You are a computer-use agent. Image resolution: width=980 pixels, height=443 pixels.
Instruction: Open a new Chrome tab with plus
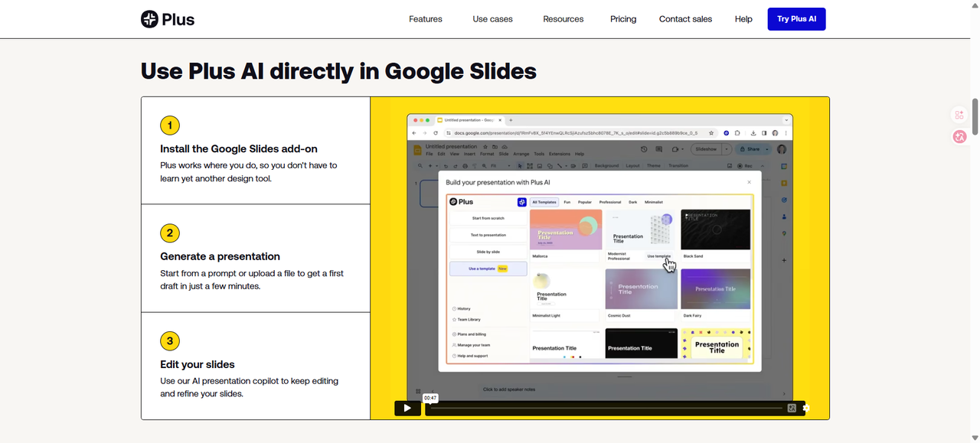(511, 120)
